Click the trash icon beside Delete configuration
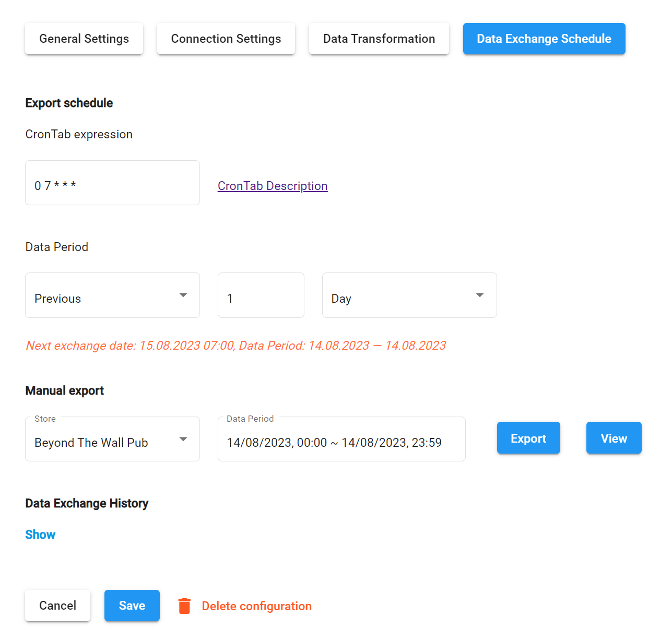 tap(184, 606)
